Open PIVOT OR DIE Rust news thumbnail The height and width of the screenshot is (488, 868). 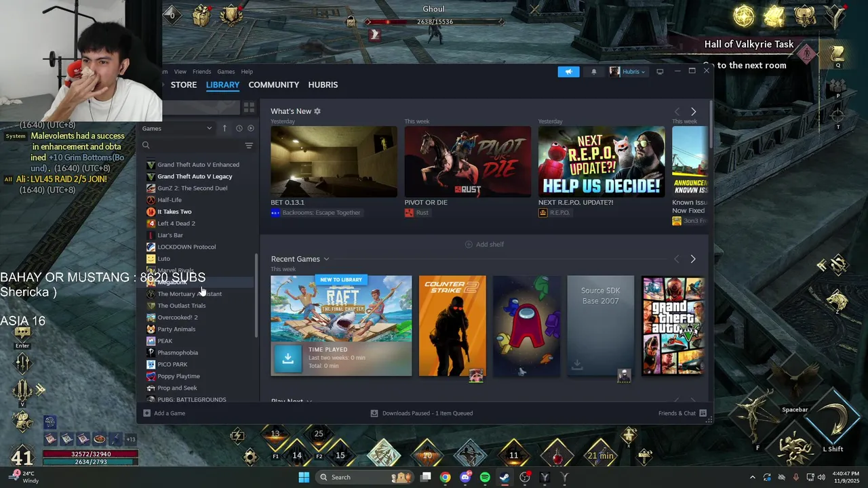pyautogui.click(x=468, y=161)
